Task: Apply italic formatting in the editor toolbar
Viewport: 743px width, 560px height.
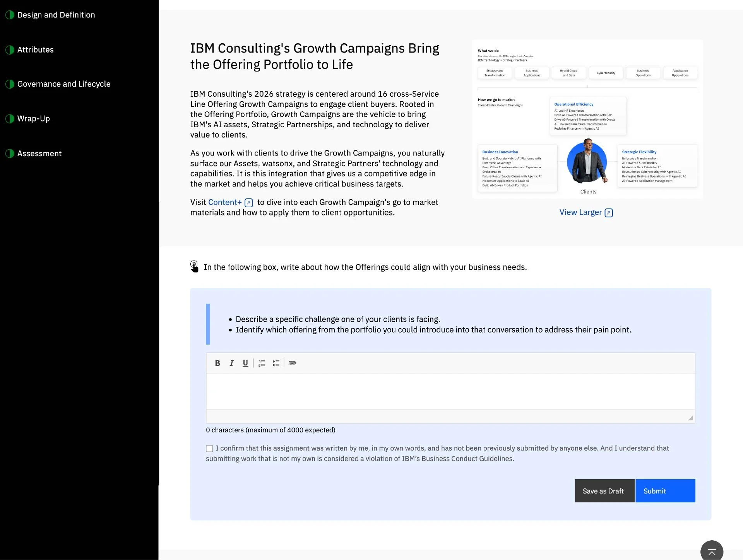Action: click(231, 363)
